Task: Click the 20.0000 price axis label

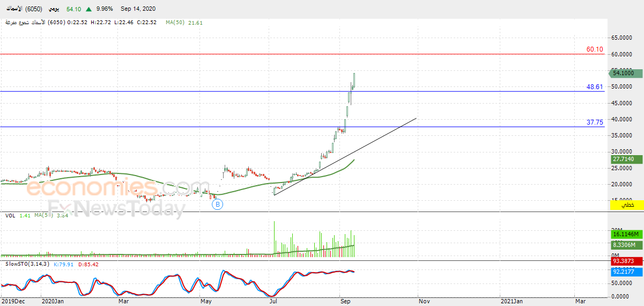Action: point(622,185)
